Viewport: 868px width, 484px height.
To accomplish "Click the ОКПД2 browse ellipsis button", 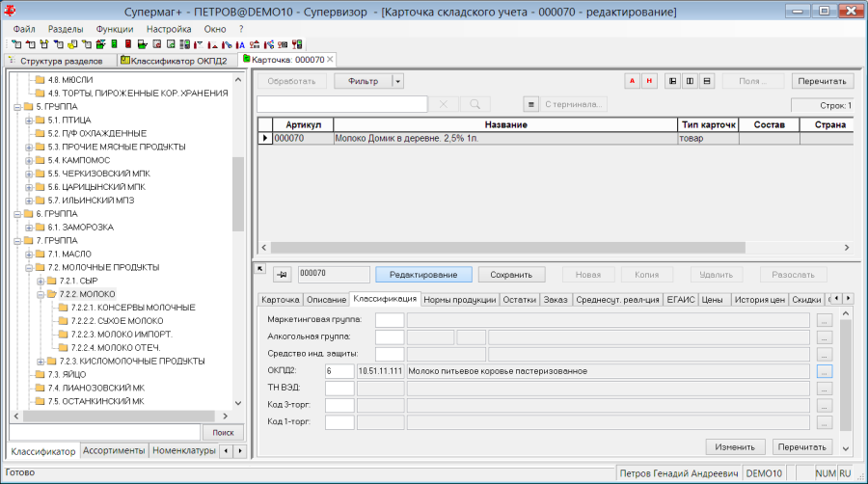I will 825,372.
